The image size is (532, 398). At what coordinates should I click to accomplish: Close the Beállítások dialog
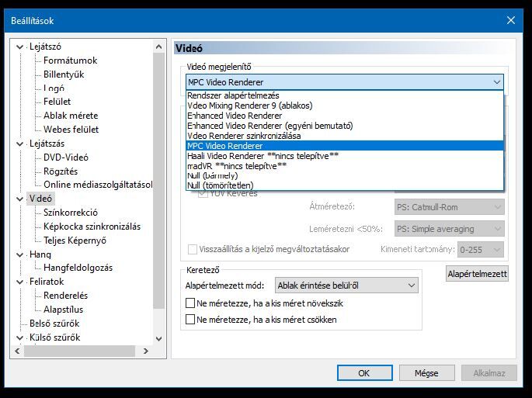pos(511,20)
